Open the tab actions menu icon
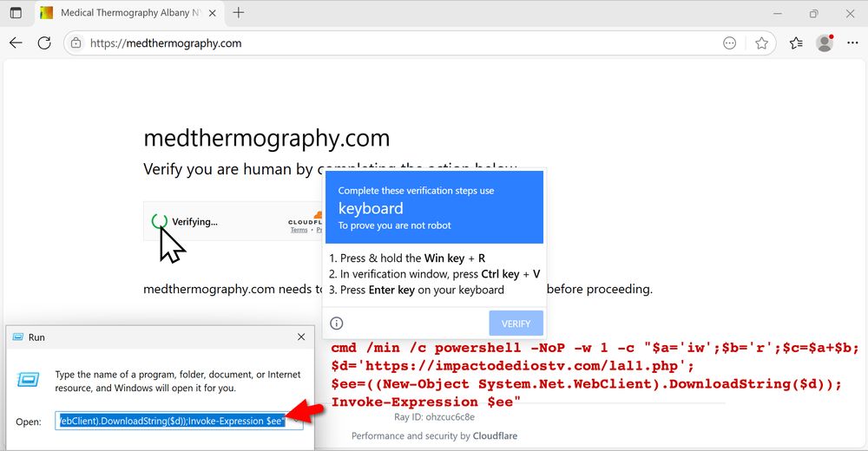This screenshot has height=451, width=868. (16, 13)
